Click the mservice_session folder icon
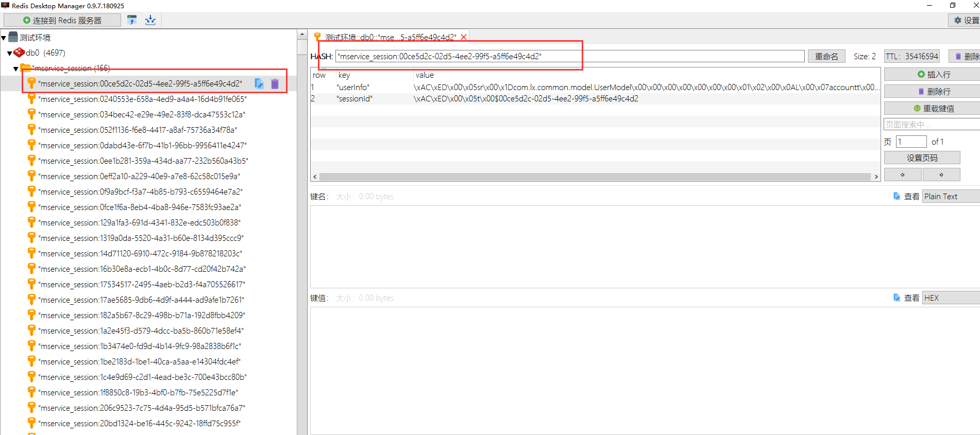The image size is (980, 435). click(26, 68)
